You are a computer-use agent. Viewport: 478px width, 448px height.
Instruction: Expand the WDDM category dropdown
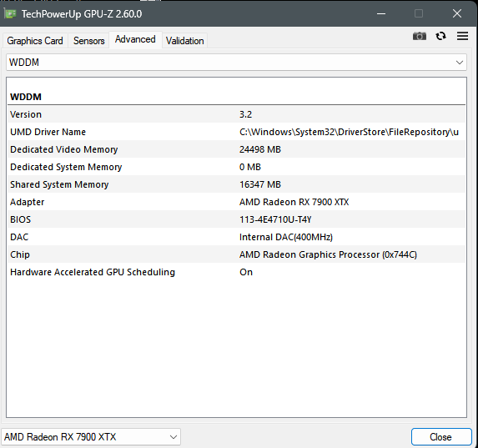pyautogui.click(x=236, y=63)
